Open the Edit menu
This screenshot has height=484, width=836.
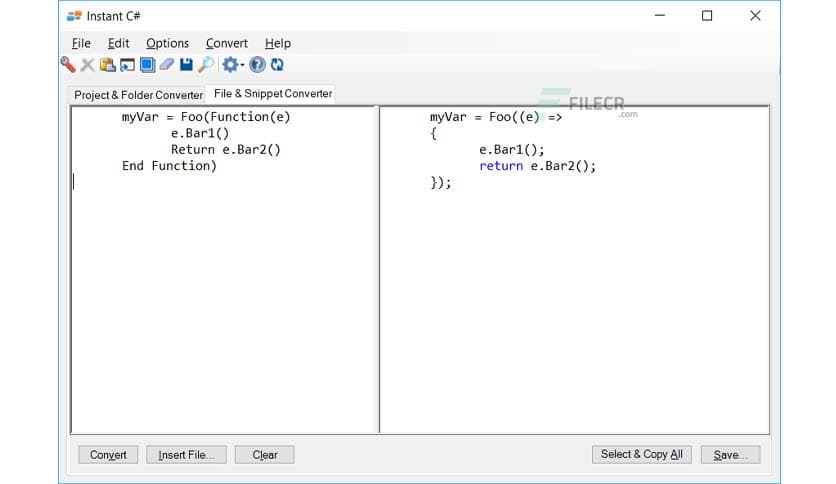[118, 43]
